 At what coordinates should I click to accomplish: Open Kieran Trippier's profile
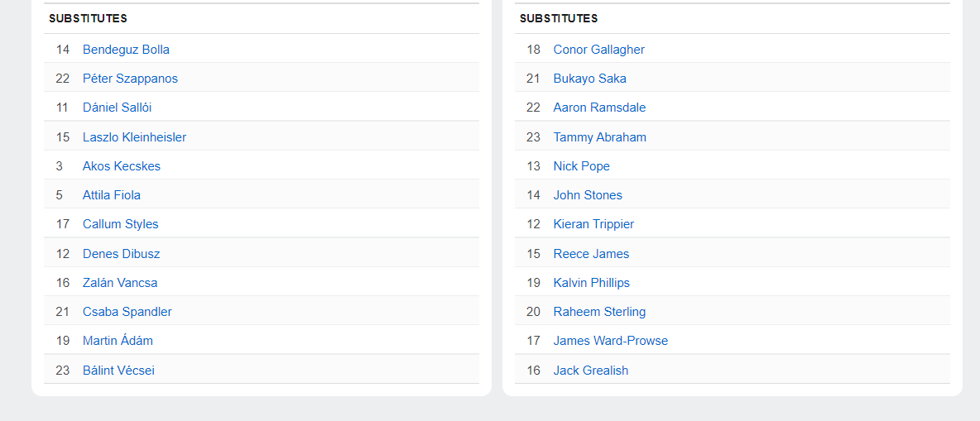(x=593, y=224)
